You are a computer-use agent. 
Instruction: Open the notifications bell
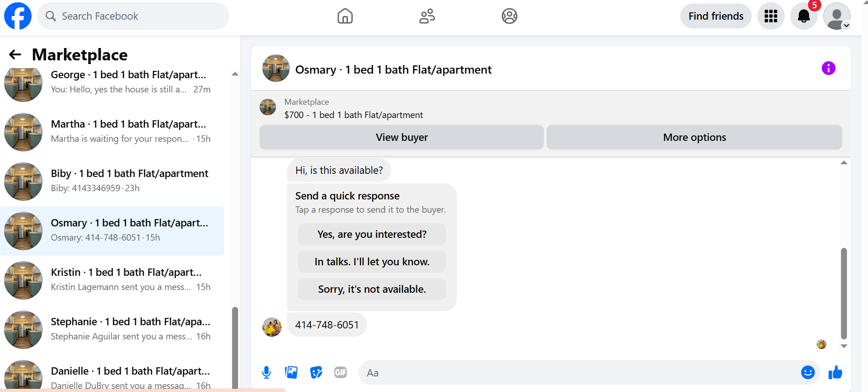[803, 16]
